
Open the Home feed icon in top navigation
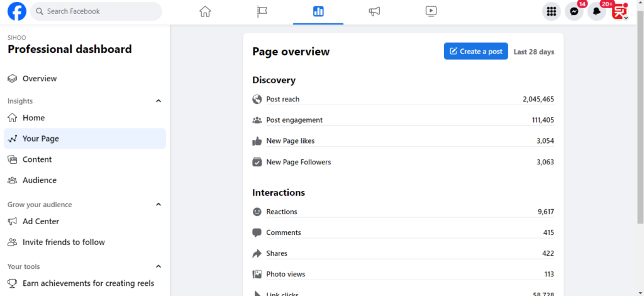[205, 11]
